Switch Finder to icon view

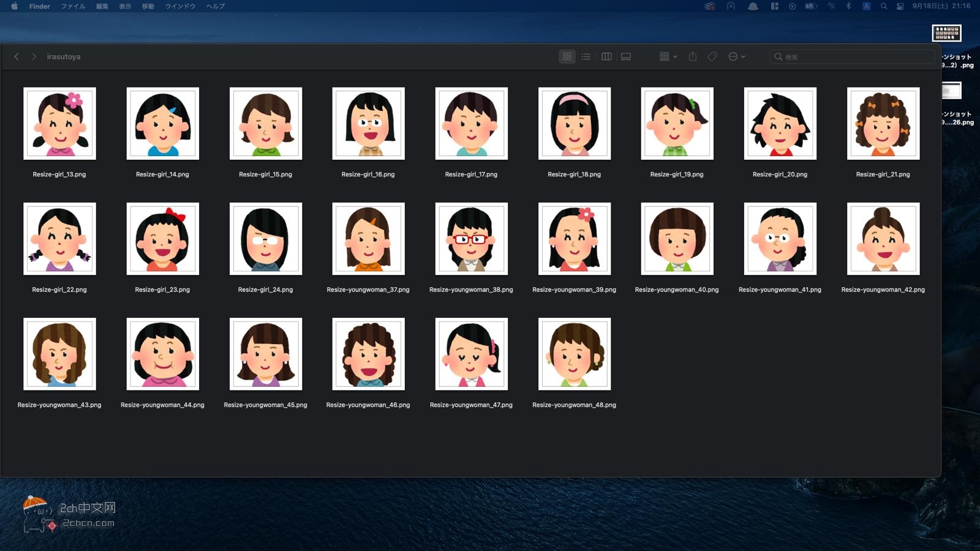567,56
